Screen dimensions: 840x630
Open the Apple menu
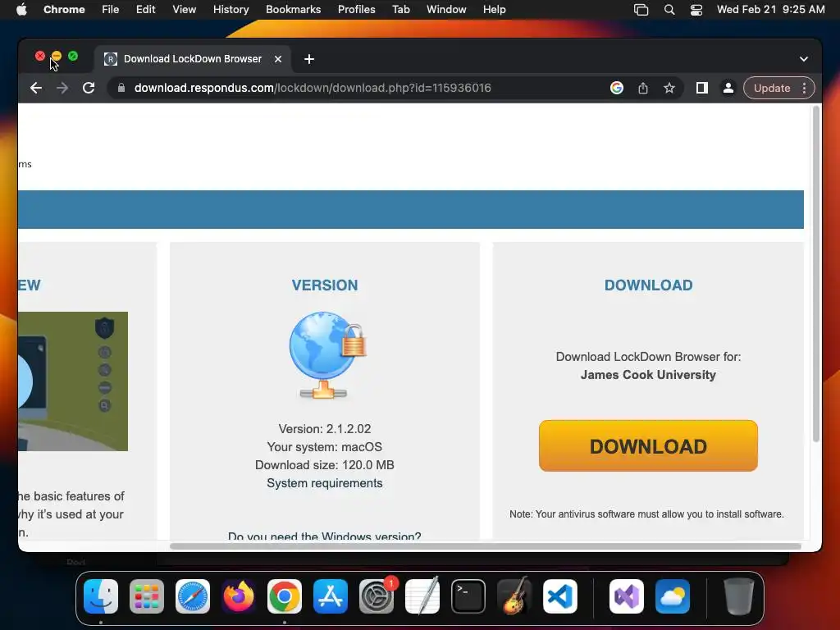21,10
